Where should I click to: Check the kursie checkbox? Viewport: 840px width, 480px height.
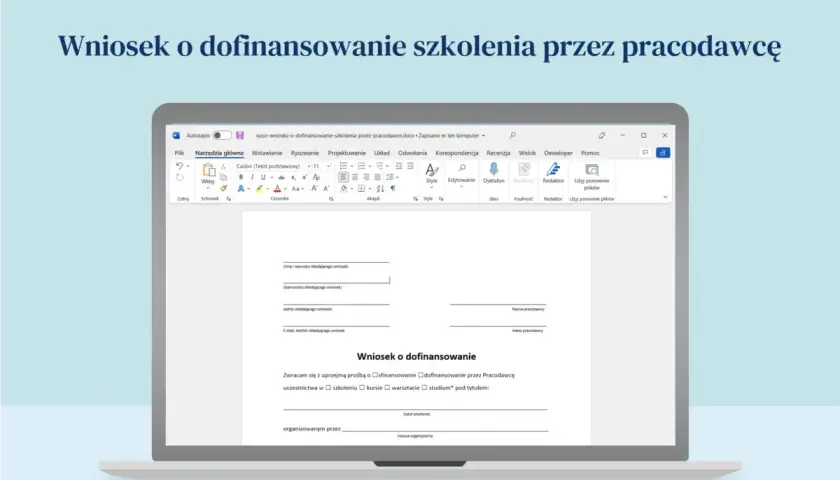point(362,387)
